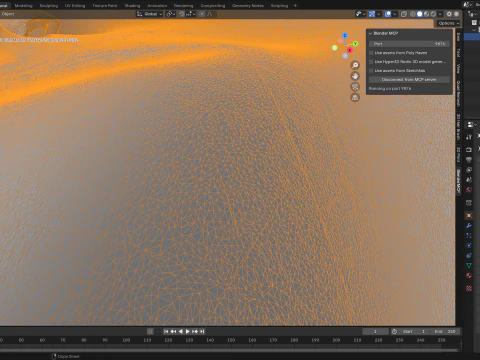Viewport: 480px width, 360px height.
Task: Enable Use assets from Poly Haven
Action: tap(371, 53)
